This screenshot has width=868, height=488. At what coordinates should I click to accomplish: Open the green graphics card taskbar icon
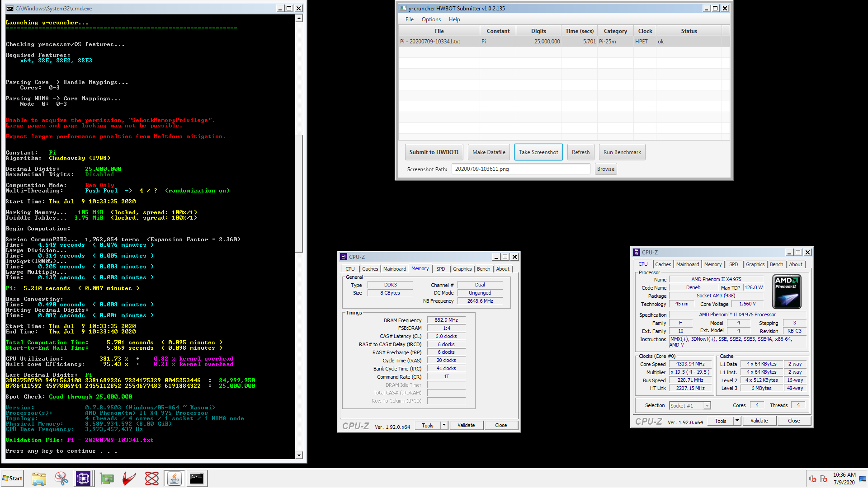(x=107, y=479)
